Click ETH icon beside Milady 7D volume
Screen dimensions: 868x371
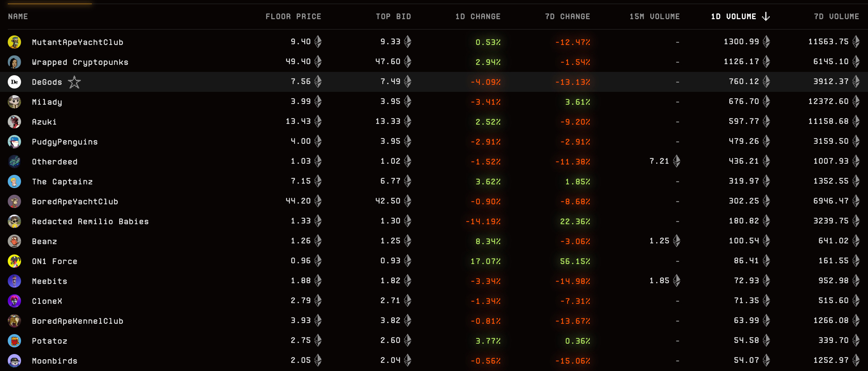[856, 101]
